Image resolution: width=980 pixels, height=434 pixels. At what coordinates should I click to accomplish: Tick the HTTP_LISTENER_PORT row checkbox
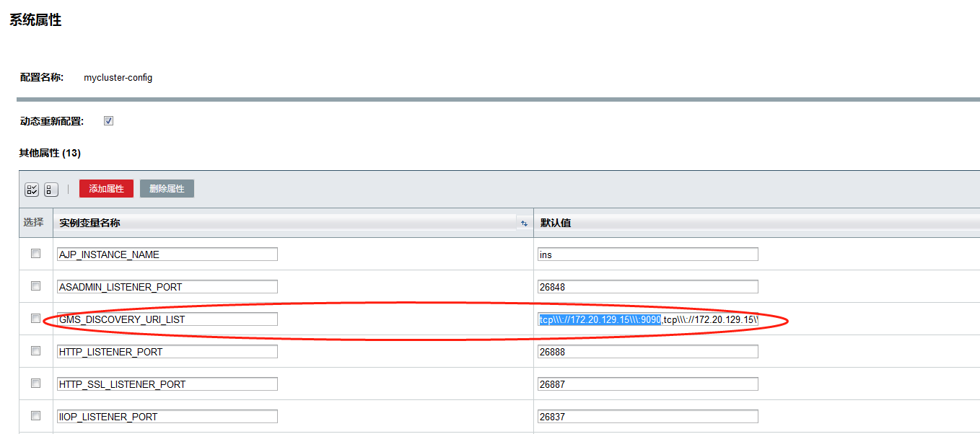click(35, 351)
